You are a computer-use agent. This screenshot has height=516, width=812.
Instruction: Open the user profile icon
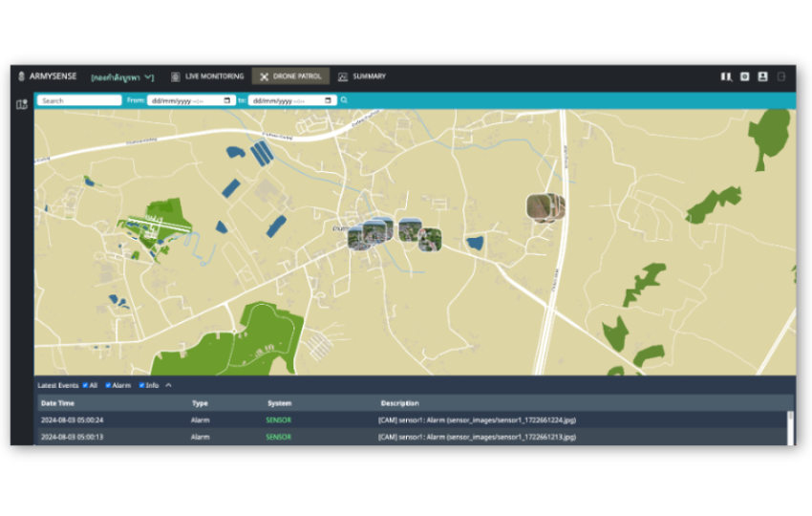coord(762,76)
